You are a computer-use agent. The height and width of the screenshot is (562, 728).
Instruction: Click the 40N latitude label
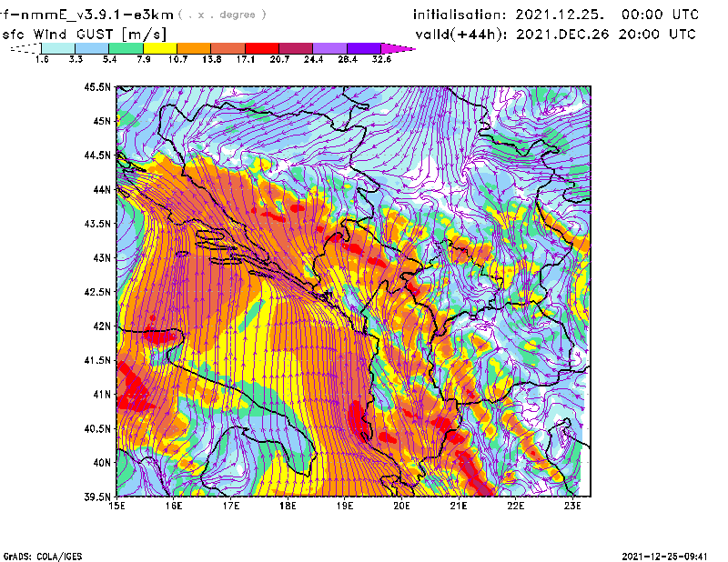(102, 463)
